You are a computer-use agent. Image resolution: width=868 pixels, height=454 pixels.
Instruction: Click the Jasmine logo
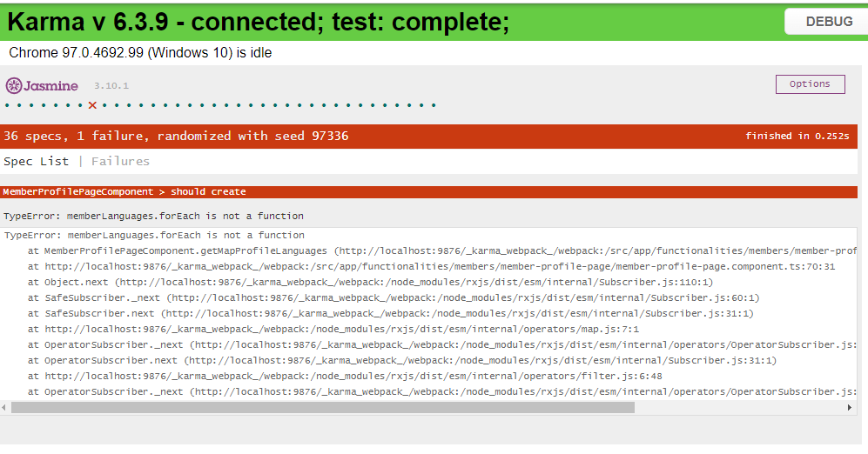pos(42,85)
